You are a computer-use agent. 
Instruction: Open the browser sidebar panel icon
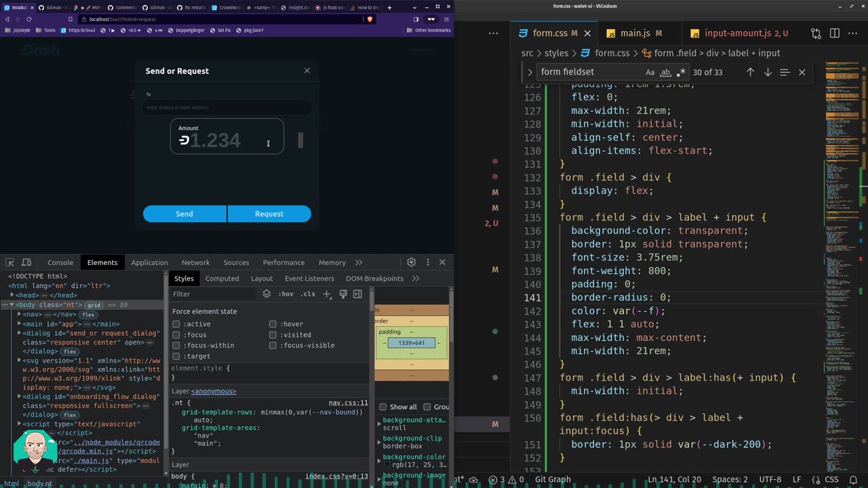click(x=416, y=19)
